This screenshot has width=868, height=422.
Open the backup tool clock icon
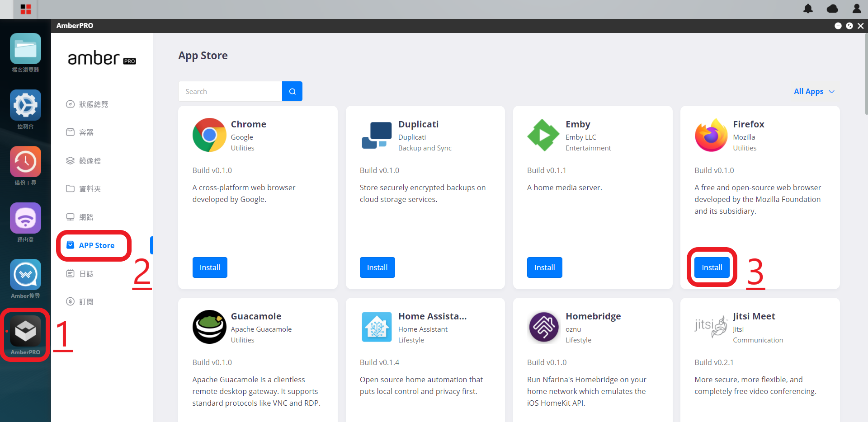[25, 162]
